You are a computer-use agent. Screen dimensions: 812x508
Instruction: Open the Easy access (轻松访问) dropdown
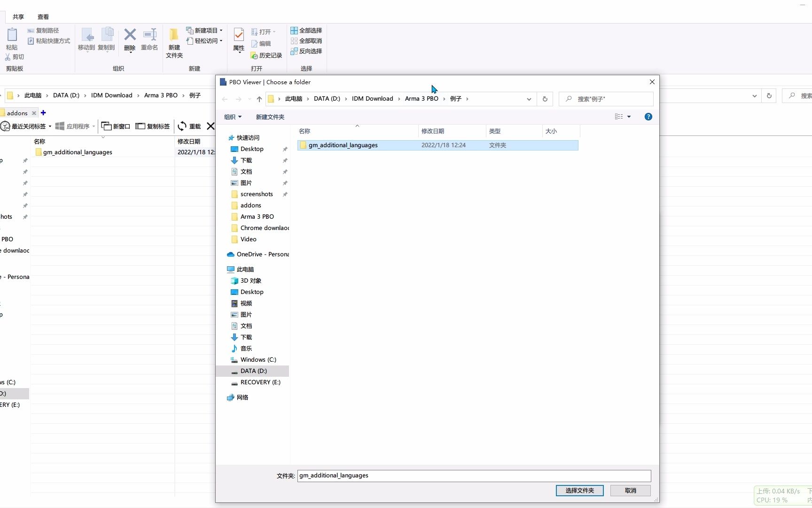point(205,41)
